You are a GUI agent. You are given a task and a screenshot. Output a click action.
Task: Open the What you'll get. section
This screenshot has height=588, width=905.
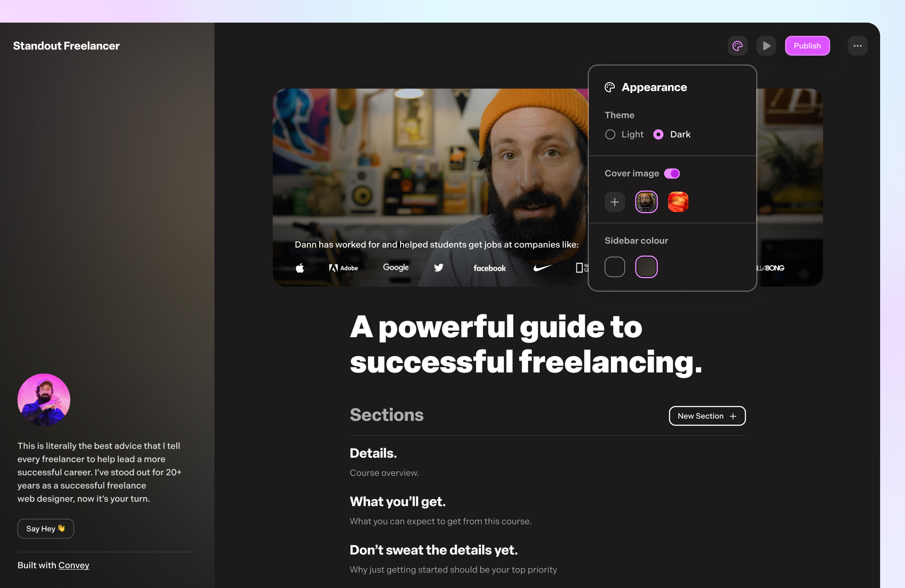[397, 502]
